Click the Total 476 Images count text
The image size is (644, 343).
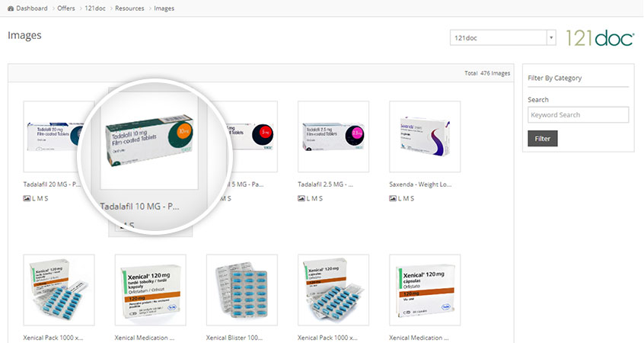point(487,73)
